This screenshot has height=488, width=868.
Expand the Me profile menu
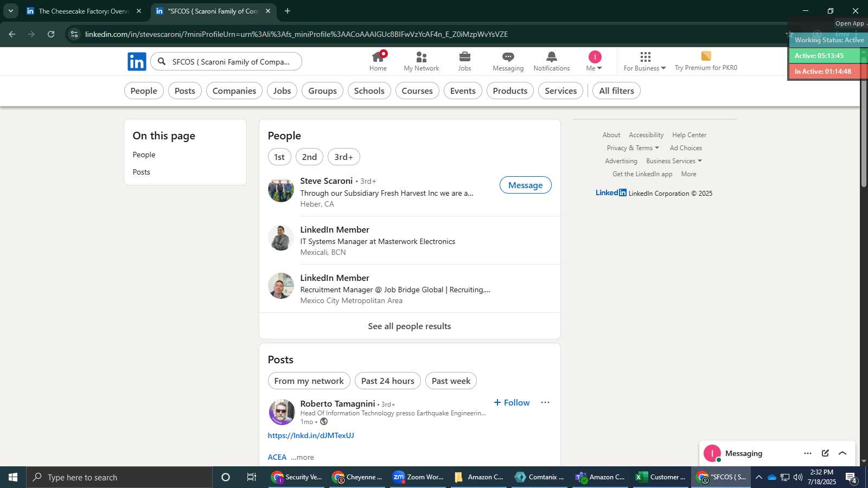[594, 62]
